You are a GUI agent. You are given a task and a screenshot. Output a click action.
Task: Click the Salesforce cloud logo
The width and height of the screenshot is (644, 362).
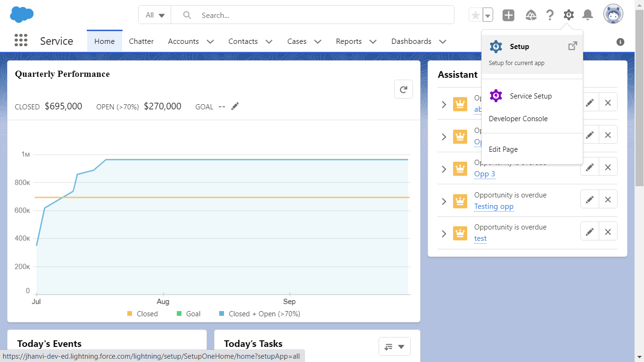pos(22,15)
